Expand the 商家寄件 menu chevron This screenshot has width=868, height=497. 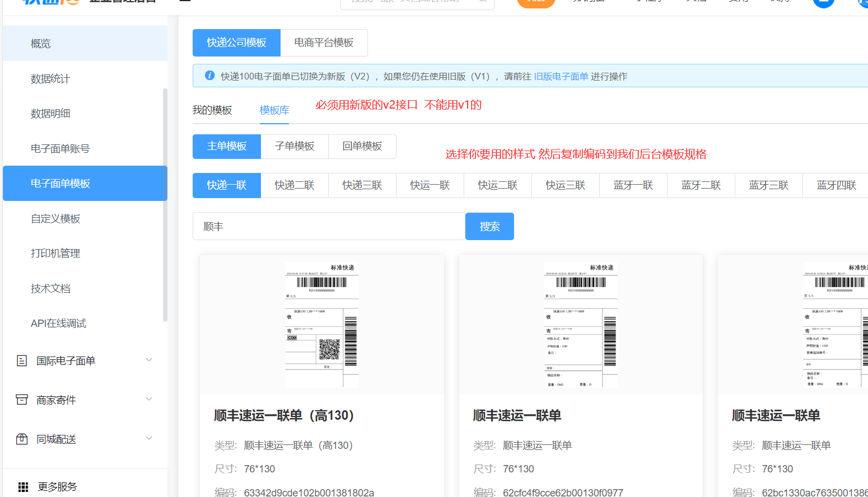149,399
